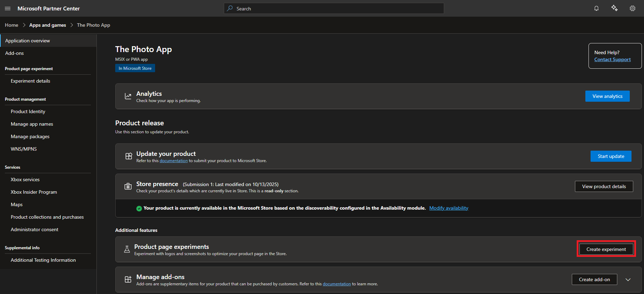Click the In Microsoft Store status badge

click(135, 68)
